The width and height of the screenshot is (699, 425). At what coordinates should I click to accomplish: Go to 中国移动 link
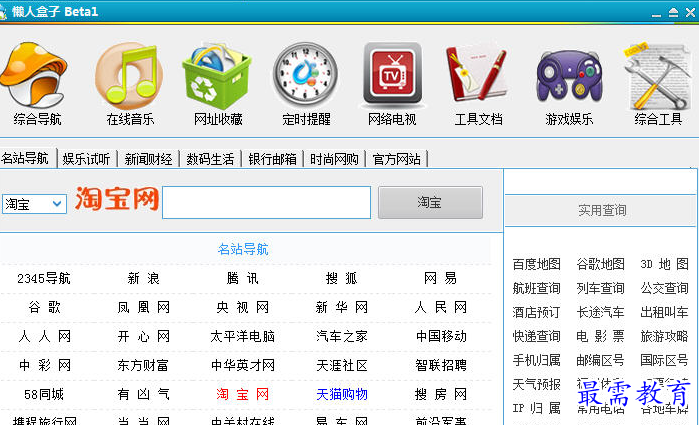coord(440,336)
